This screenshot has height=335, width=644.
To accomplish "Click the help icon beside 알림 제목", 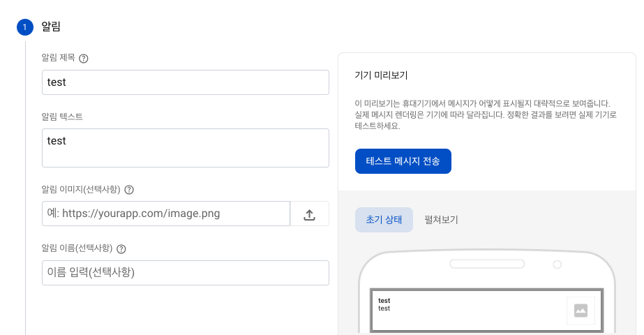I will 83,59.
